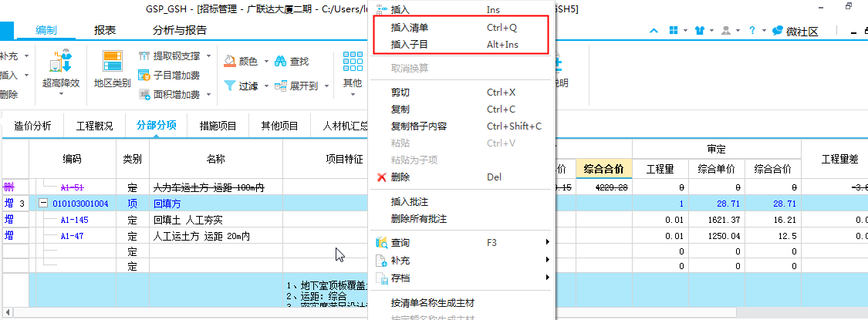Viewport: 868px width, 320px height.
Task: Click the question mark help icon
Action: click(x=751, y=31)
